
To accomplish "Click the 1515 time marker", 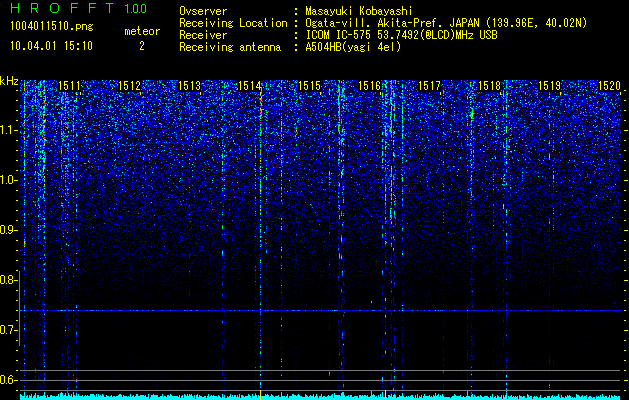I will point(309,86).
